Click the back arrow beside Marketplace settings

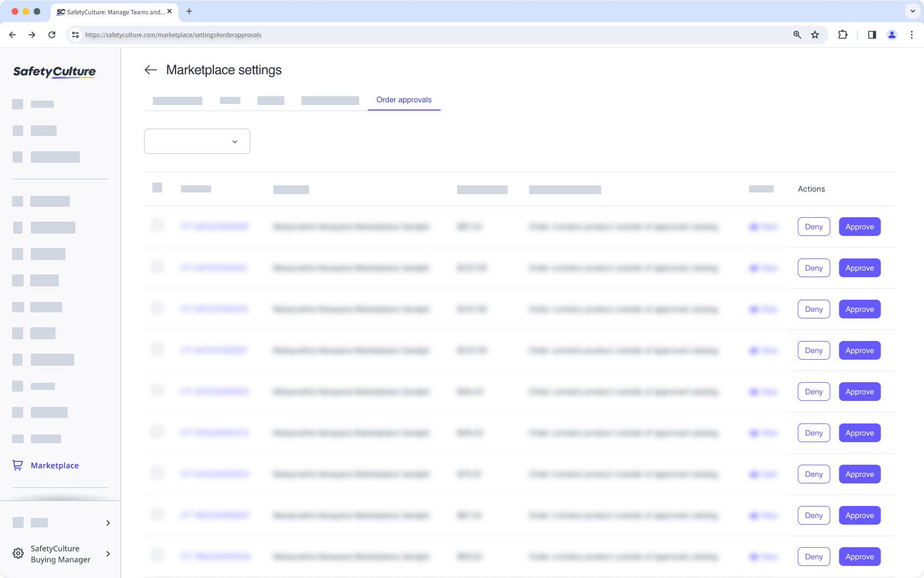pyautogui.click(x=150, y=70)
